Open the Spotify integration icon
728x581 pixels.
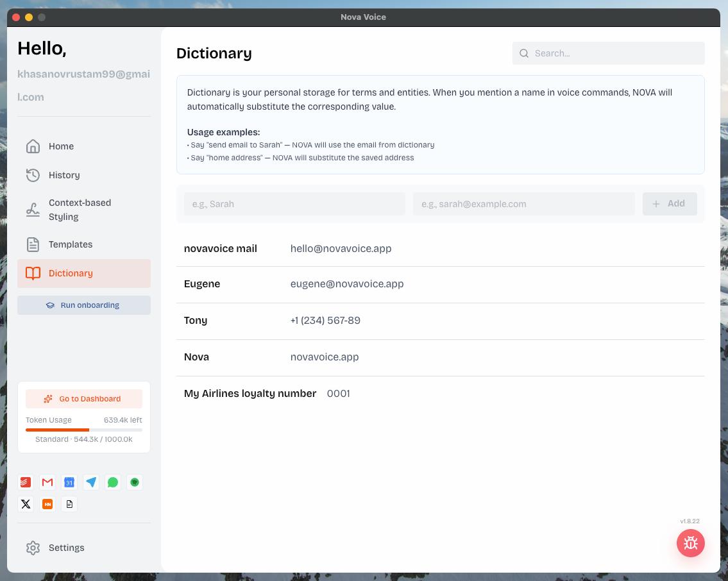[135, 482]
